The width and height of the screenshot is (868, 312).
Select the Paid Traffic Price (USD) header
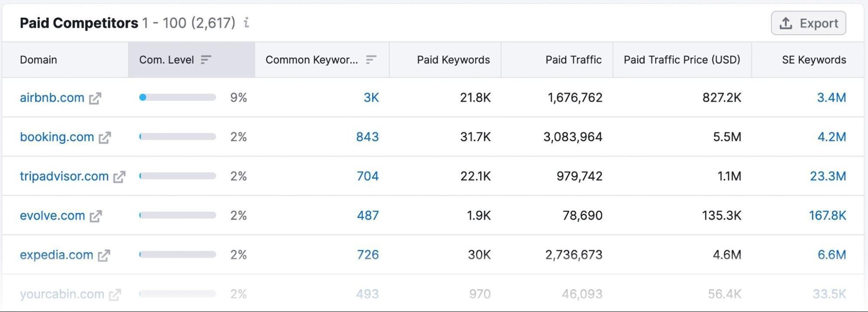682,60
